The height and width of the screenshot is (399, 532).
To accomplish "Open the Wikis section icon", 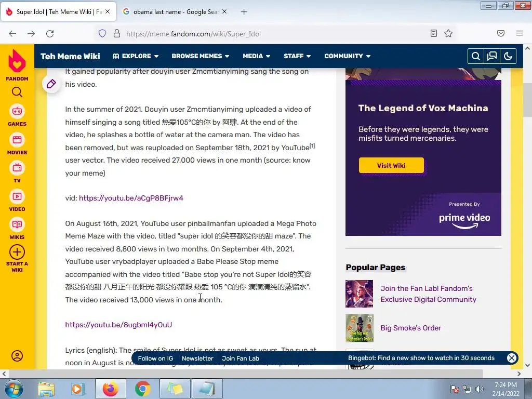I will 17,224.
